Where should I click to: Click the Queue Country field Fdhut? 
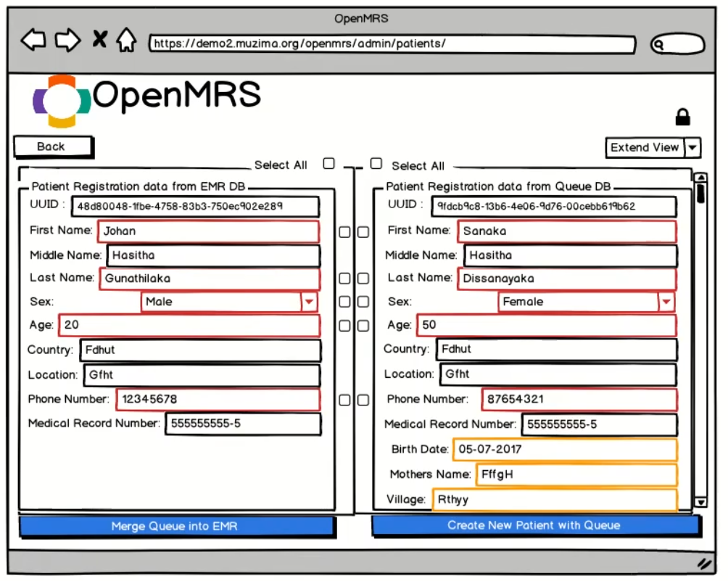[x=557, y=350]
